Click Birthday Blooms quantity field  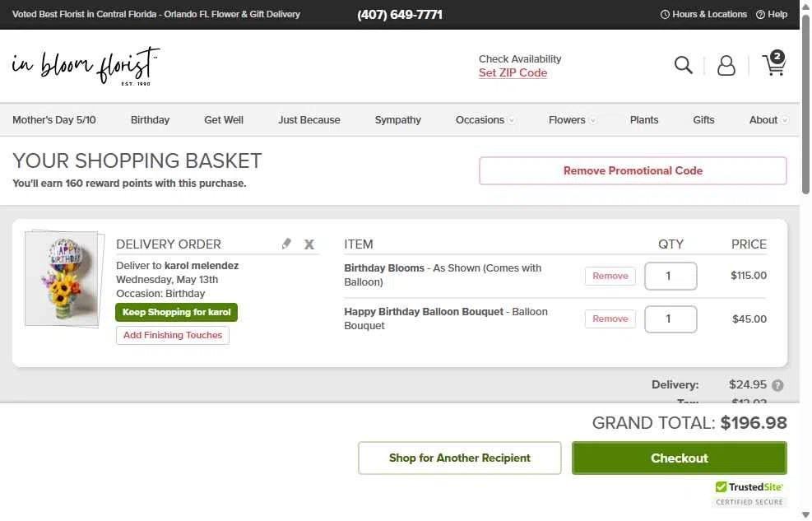[670, 276]
